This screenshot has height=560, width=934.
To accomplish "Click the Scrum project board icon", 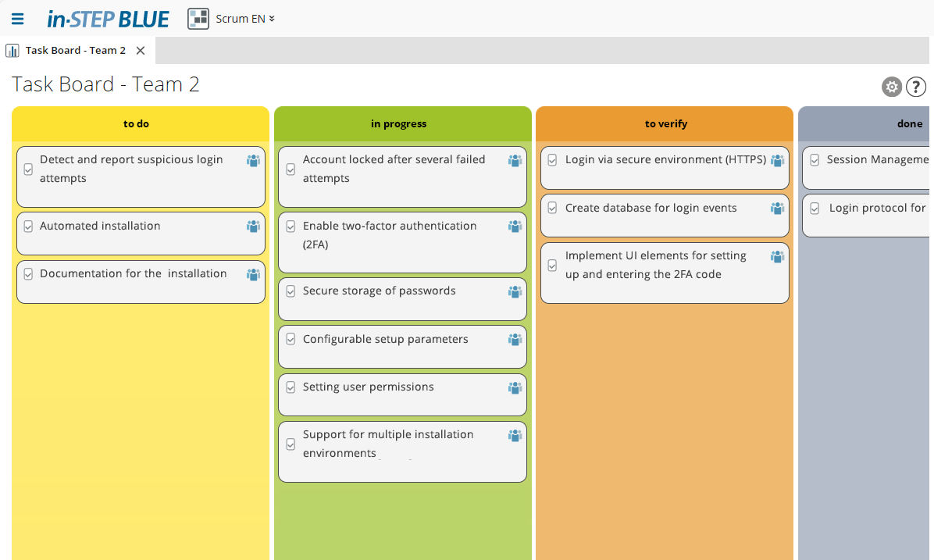I will click(198, 19).
